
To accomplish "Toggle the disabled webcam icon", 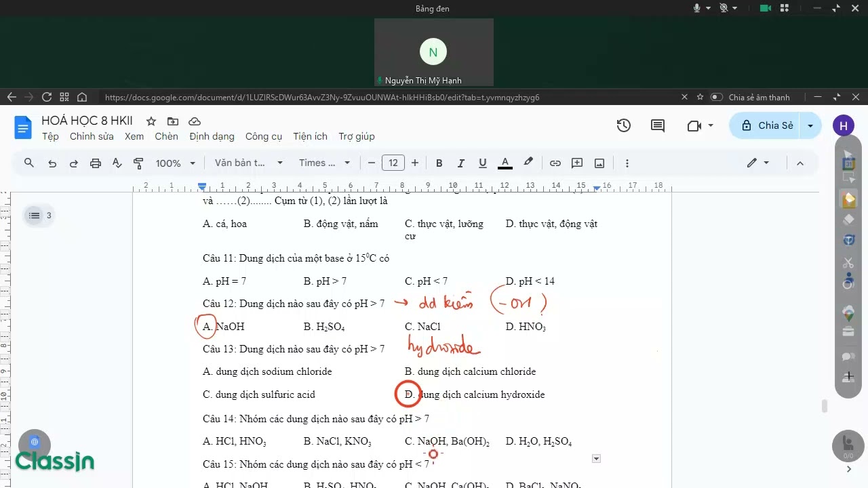I will click(724, 8).
